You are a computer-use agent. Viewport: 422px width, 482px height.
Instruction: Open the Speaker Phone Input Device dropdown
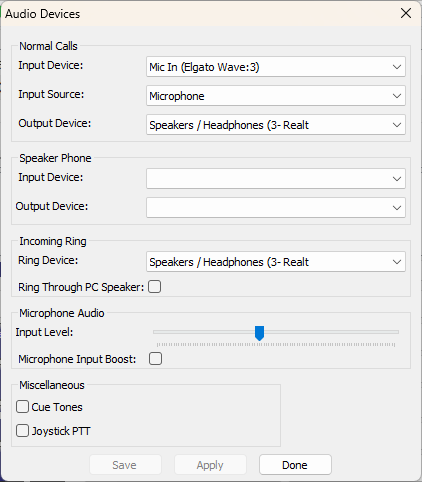click(276, 179)
